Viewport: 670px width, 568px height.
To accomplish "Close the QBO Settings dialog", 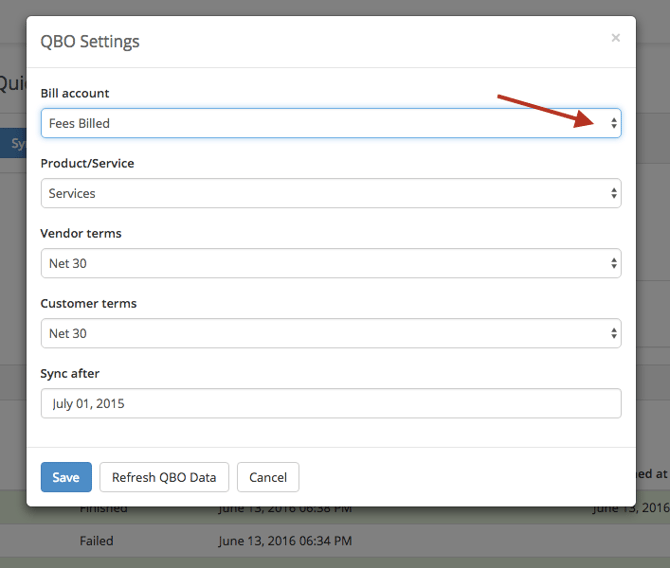I will point(615,38).
